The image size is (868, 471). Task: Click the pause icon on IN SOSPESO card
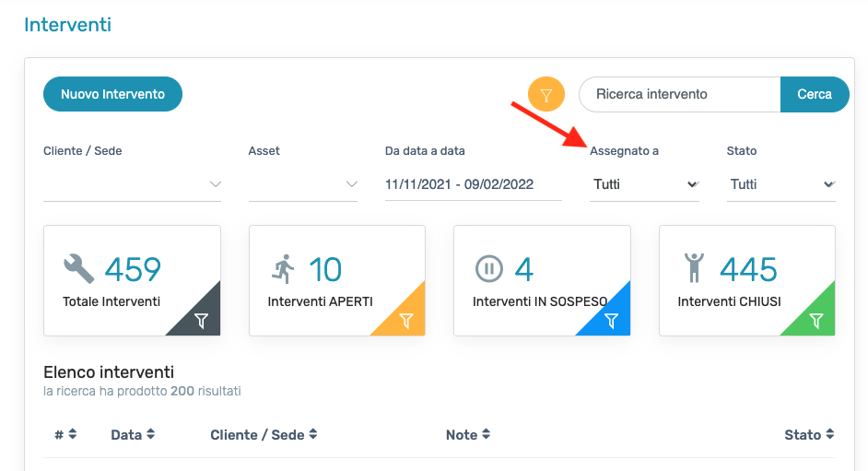[488, 269]
